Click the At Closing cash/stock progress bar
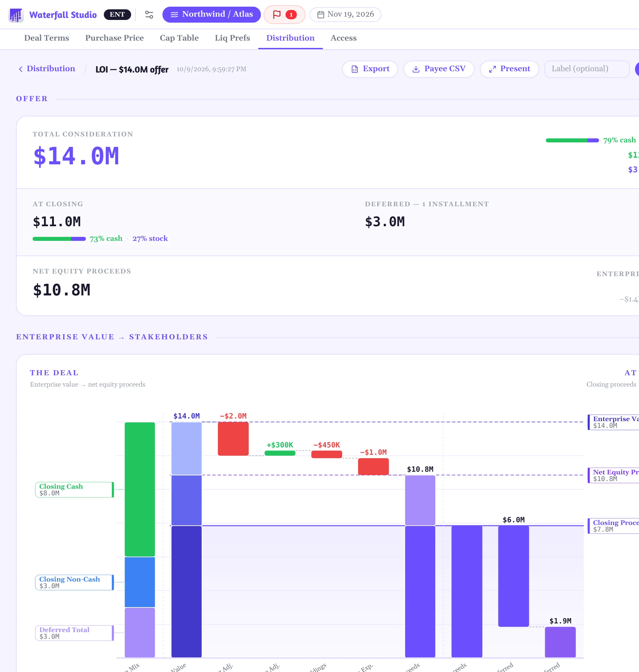 59,239
